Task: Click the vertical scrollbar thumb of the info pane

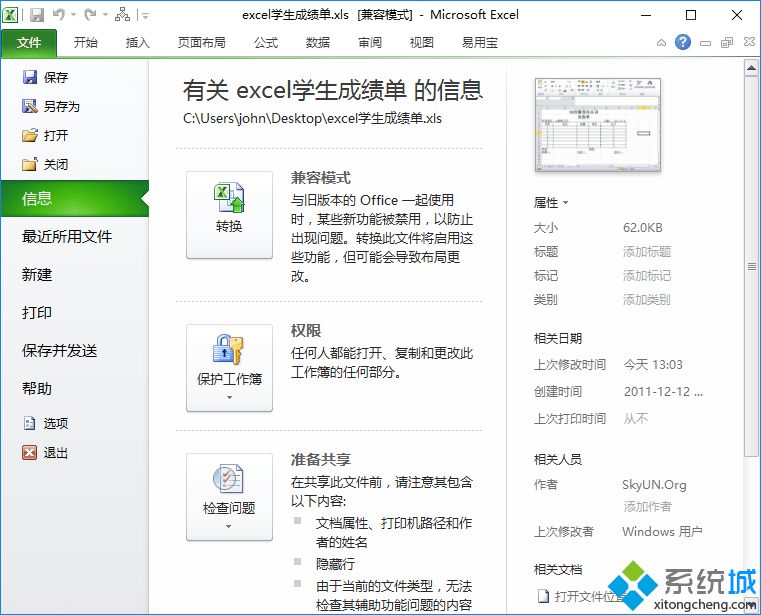Action: click(751, 266)
